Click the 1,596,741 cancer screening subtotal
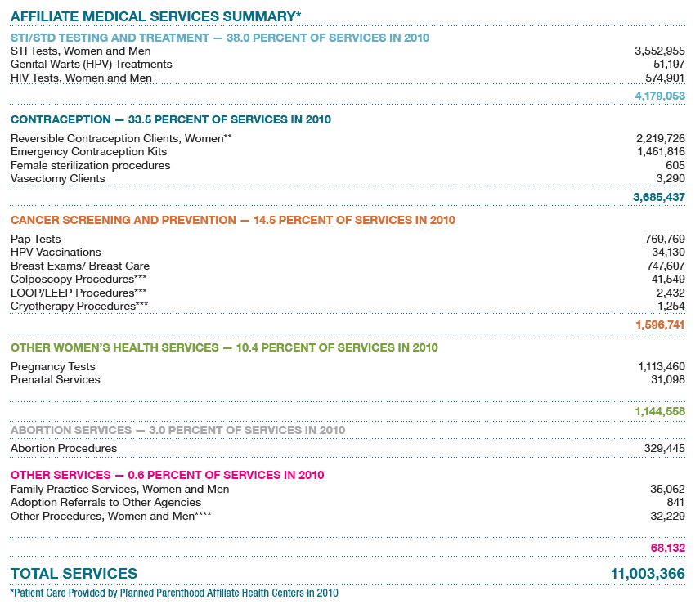Image resolution: width=700 pixels, height=609 pixels. coord(659,325)
